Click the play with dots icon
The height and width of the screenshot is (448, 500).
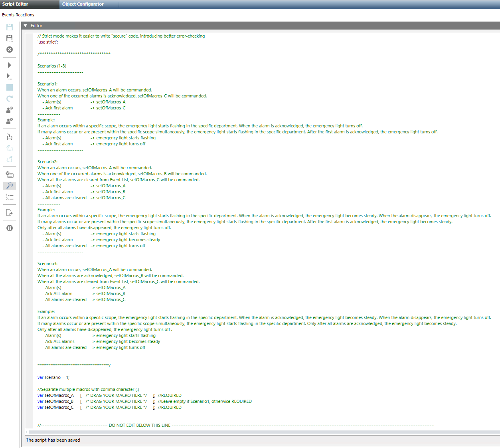click(x=10, y=76)
